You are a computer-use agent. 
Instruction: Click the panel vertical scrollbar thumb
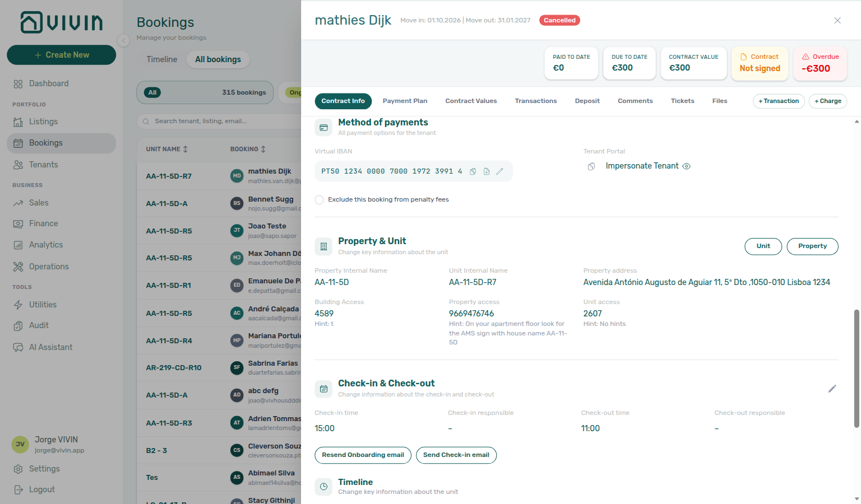[x=857, y=368]
